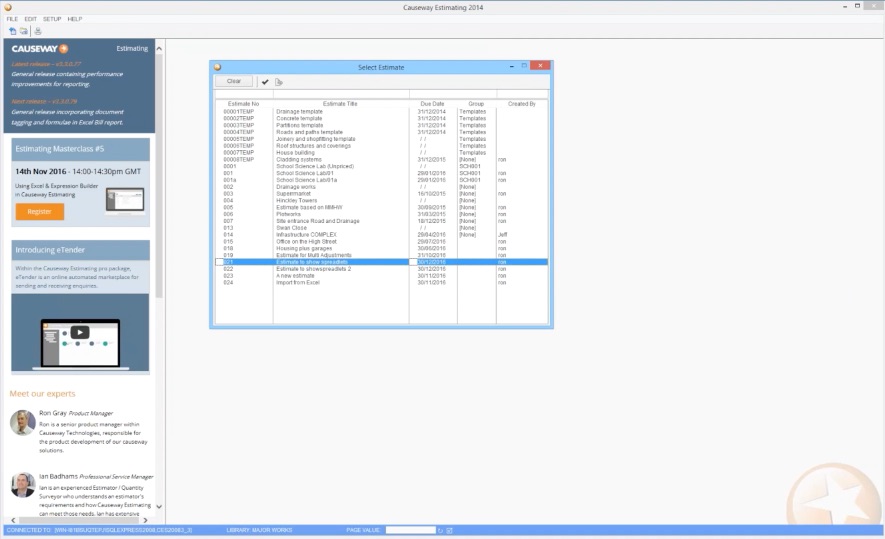Viewport: 885px width, 539px height.
Task: Sort by the Created By column header
Action: click(x=522, y=104)
